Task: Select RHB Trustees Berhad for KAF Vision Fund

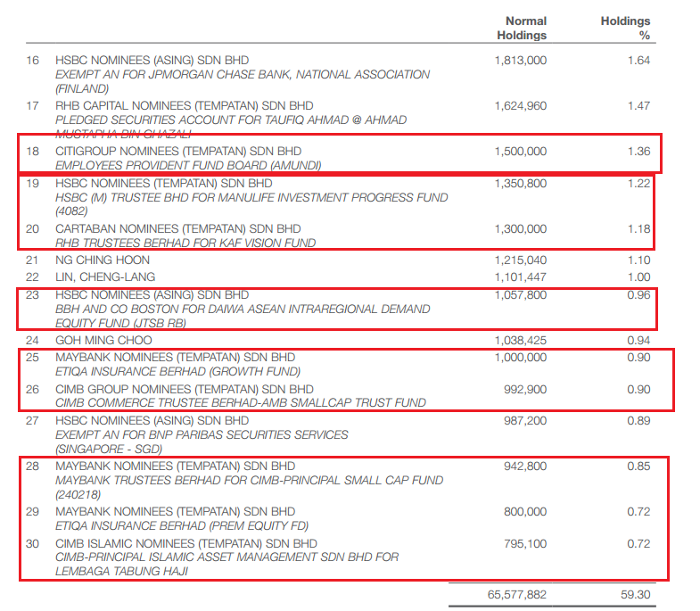Action: coord(185,243)
